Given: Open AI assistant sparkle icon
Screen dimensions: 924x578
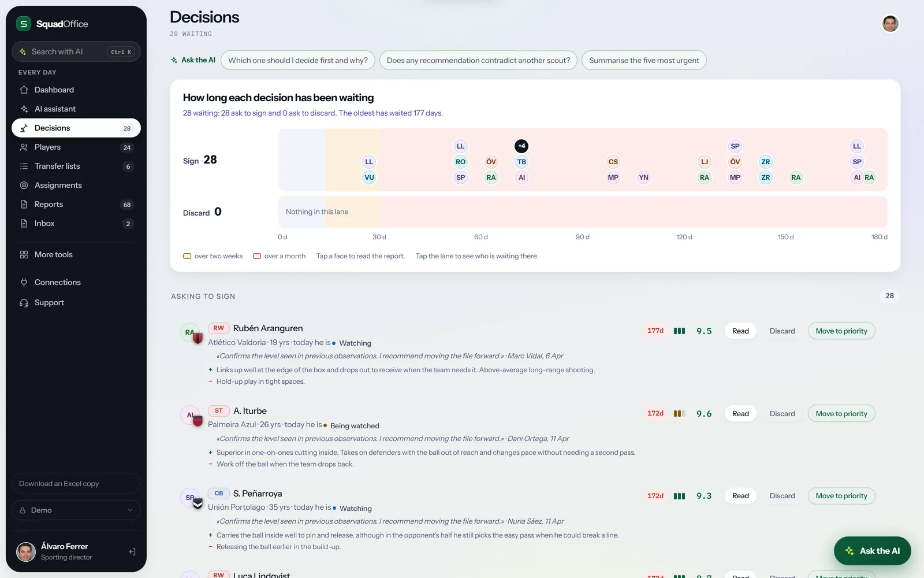Looking at the screenshot, I should pyautogui.click(x=24, y=109).
